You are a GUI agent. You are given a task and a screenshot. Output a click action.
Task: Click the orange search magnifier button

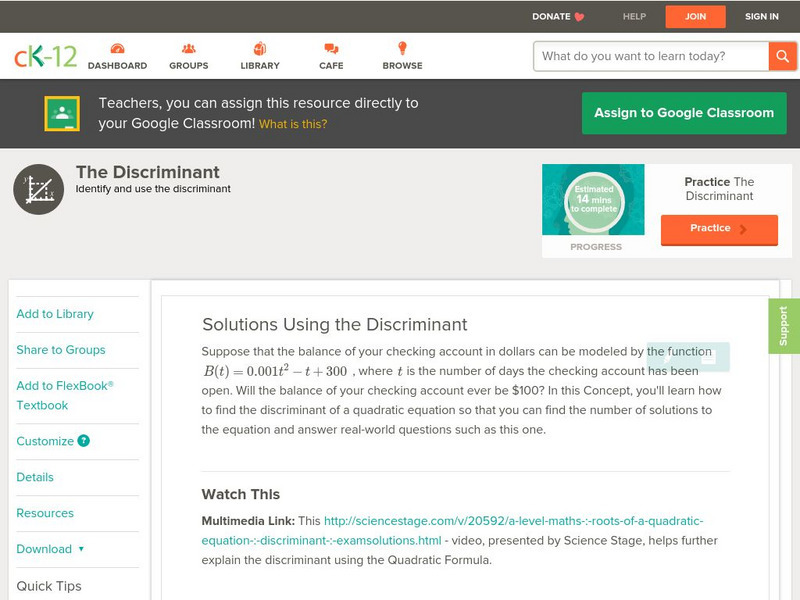coord(782,56)
